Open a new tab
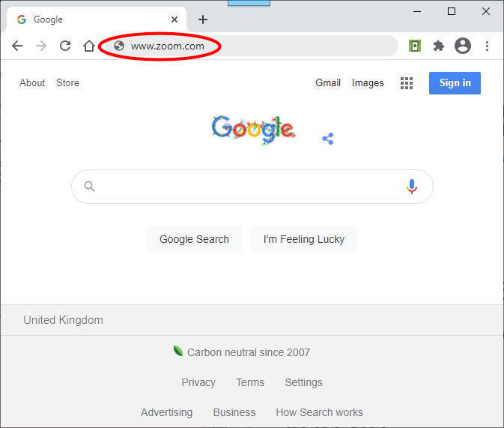The image size is (504, 428). pyautogui.click(x=203, y=19)
